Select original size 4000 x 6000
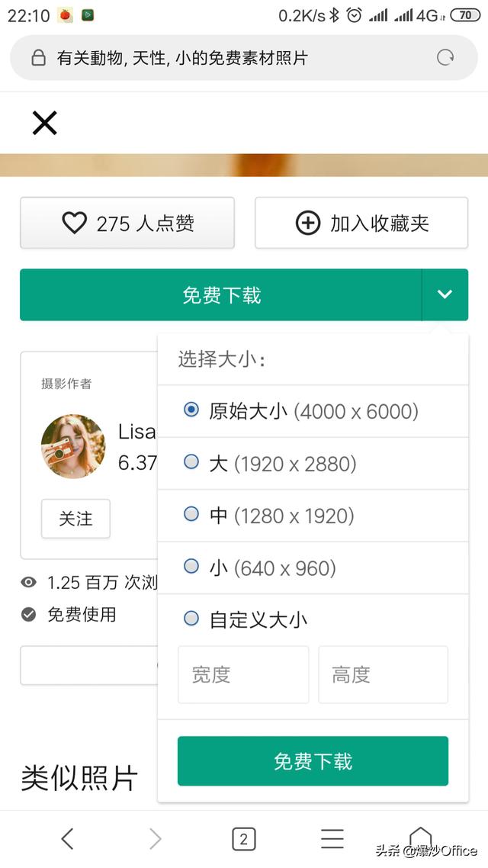488x868 pixels. pos(191,410)
